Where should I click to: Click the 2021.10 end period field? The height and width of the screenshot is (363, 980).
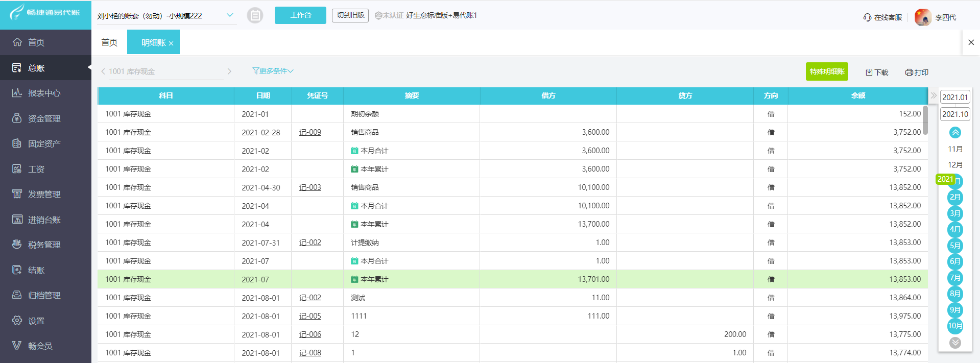pyautogui.click(x=955, y=114)
